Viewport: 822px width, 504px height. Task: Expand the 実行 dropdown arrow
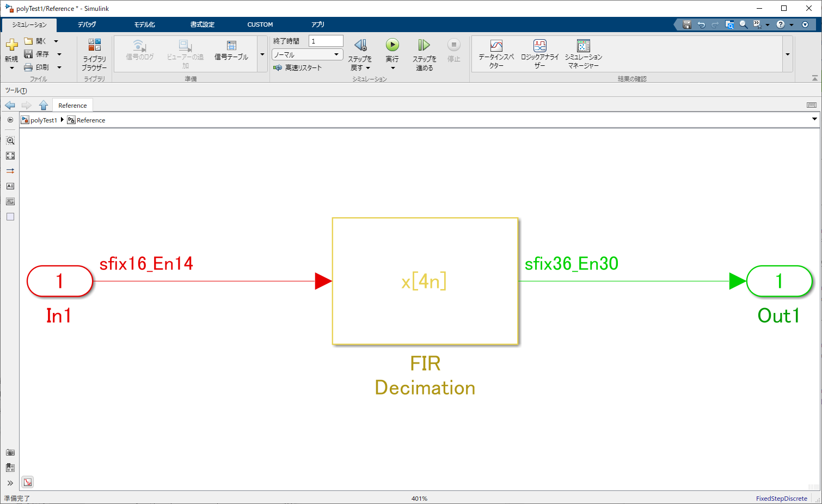[x=392, y=68]
